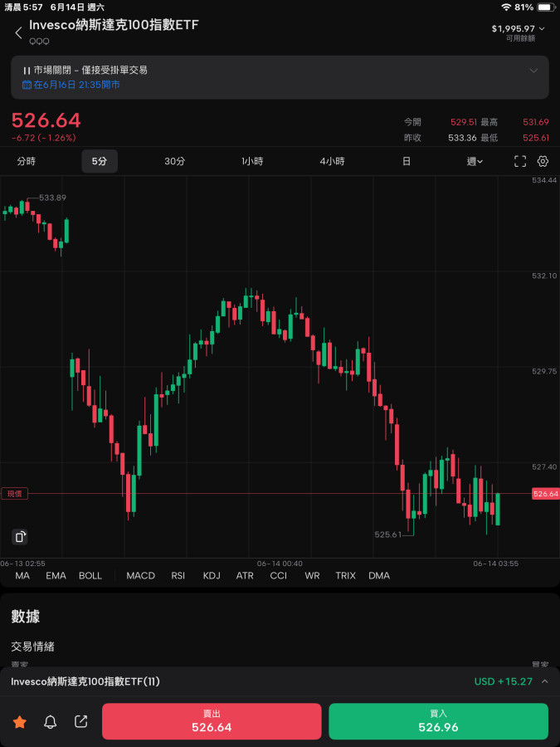Tap the battery indicator icon
This screenshot has height=747, width=560.
click(546, 7)
